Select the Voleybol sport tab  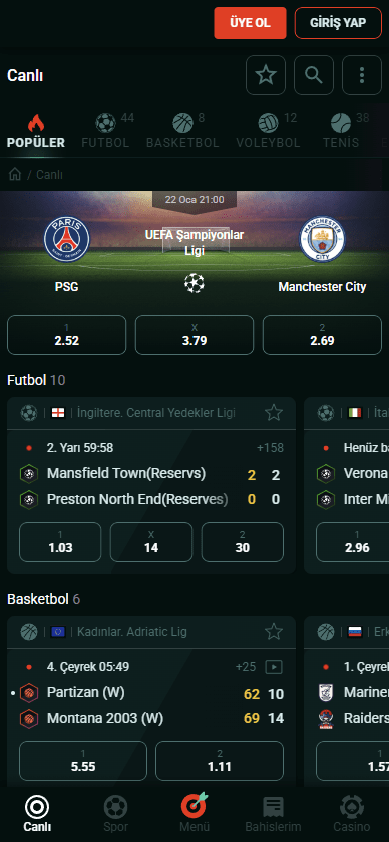268,130
